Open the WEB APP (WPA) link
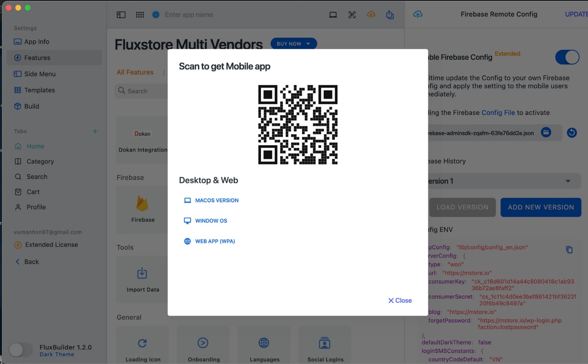588x364 pixels. (209, 241)
